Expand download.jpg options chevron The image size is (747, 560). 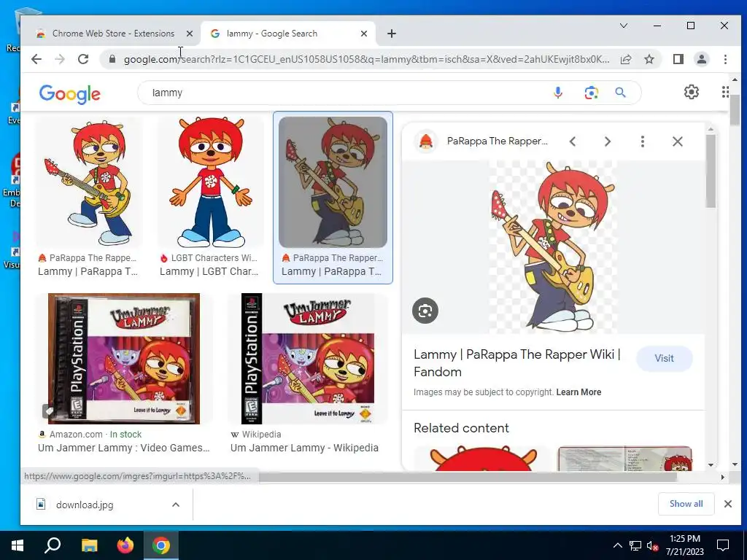[x=176, y=505]
